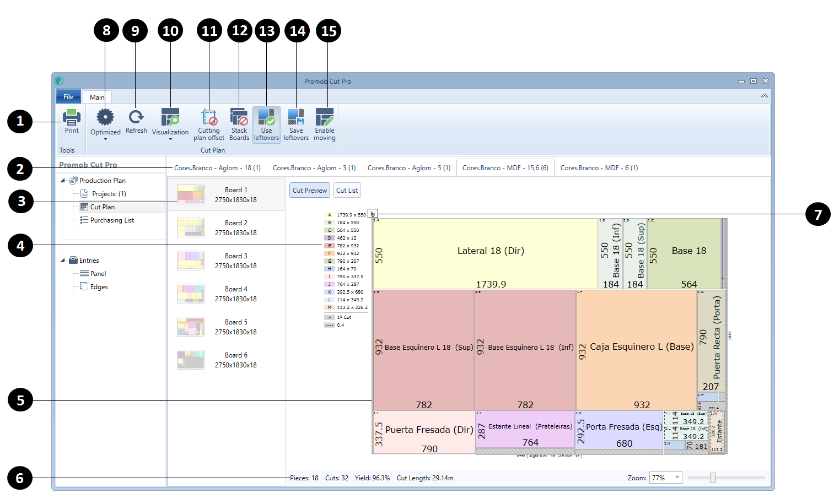Select the Cores.Branco - MDF - 6 (1) tab
The image size is (834, 504).
click(599, 168)
